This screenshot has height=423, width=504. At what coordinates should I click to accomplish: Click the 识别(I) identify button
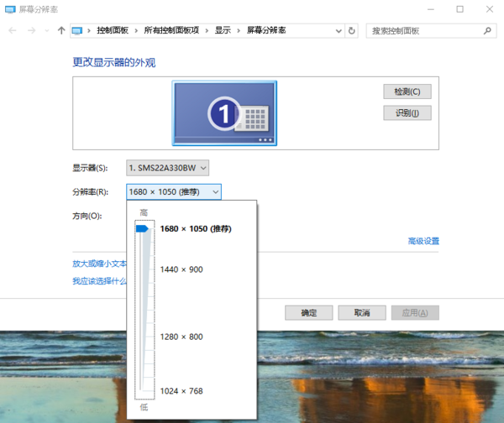tap(407, 113)
